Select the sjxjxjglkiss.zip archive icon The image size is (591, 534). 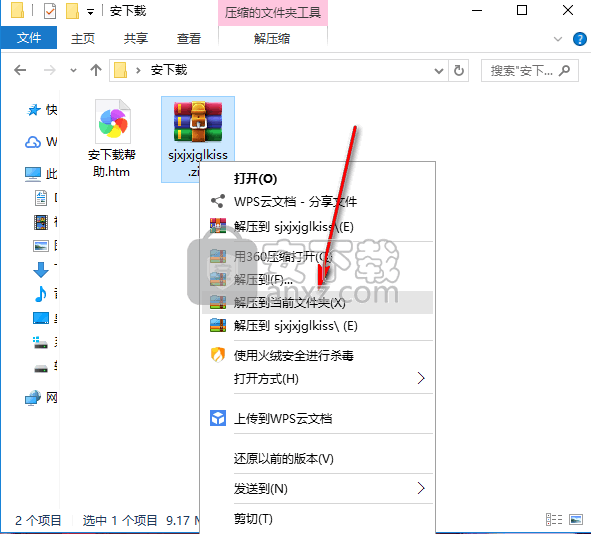pos(198,122)
